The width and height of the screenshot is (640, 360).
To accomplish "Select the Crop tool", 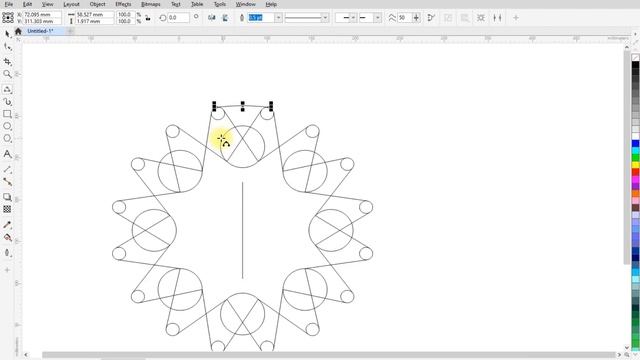I will (x=7, y=62).
